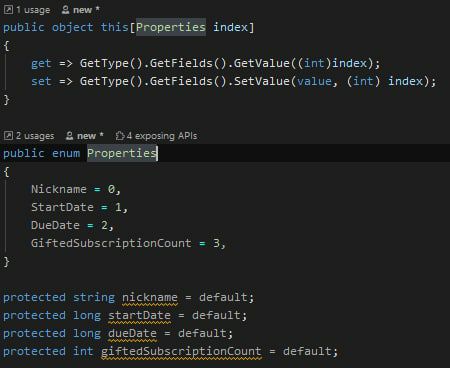This screenshot has width=450, height=368.
Task: Click the 'int' type of giftedSubscriptionCount field
Action: pos(83,351)
